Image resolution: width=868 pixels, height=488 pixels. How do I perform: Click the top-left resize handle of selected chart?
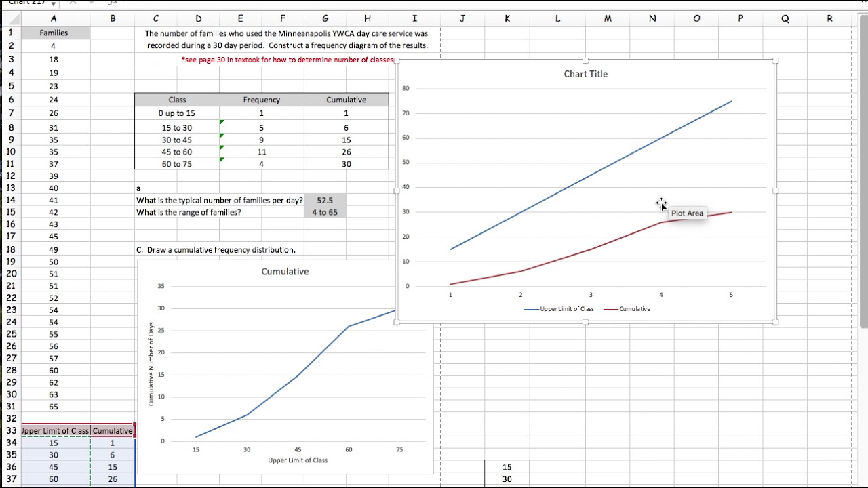[398, 61]
